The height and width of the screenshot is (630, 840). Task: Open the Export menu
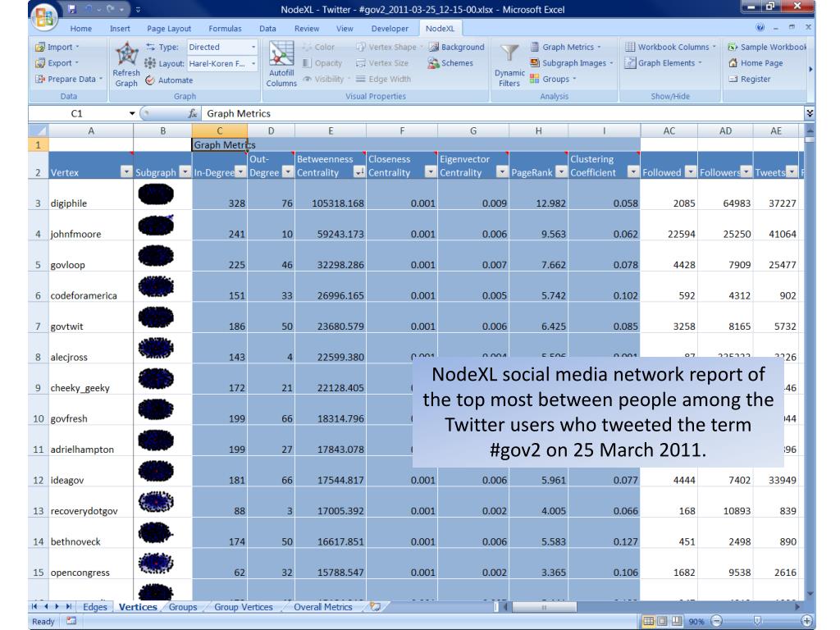(x=57, y=62)
